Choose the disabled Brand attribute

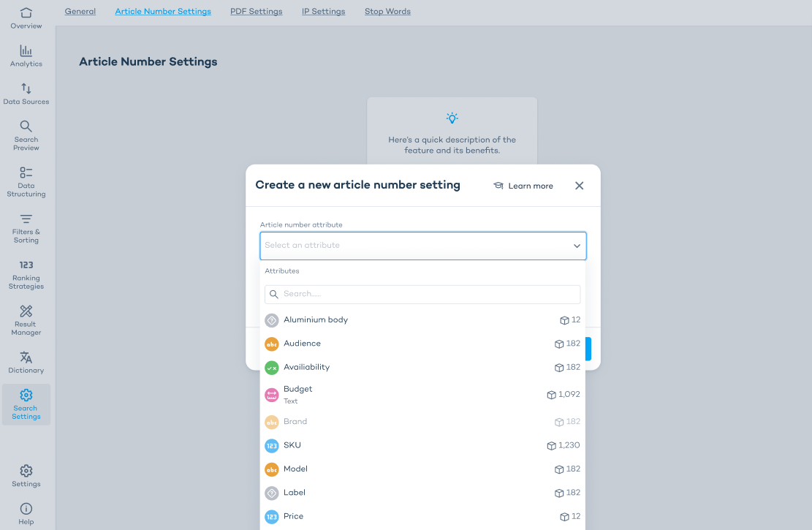tap(422, 422)
